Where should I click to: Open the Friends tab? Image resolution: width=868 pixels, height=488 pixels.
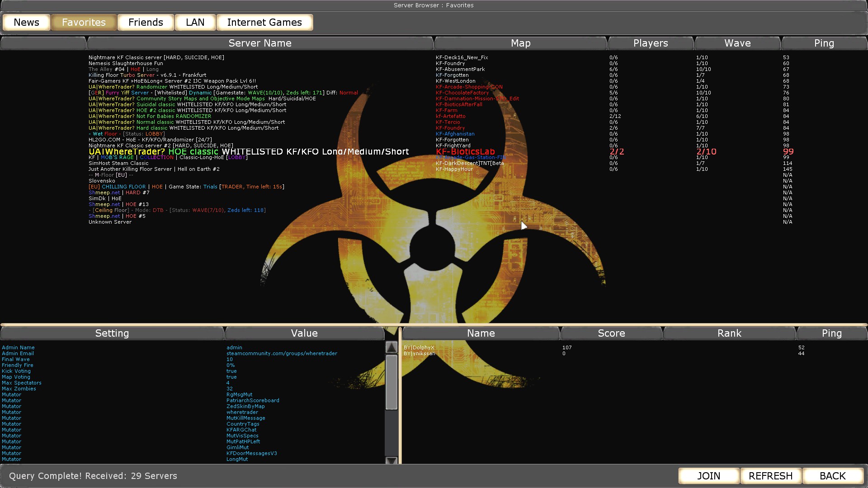[146, 23]
